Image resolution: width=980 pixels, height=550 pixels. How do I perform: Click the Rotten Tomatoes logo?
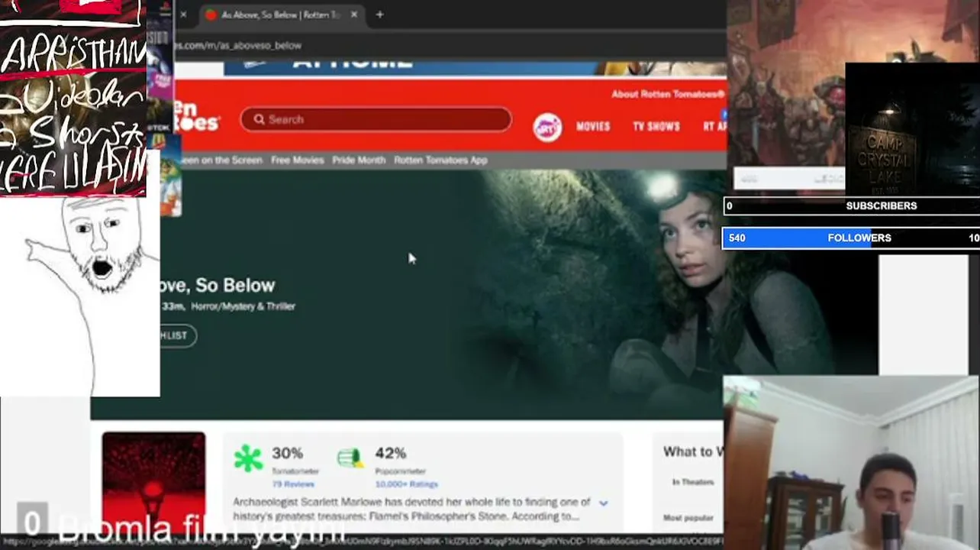(196, 118)
